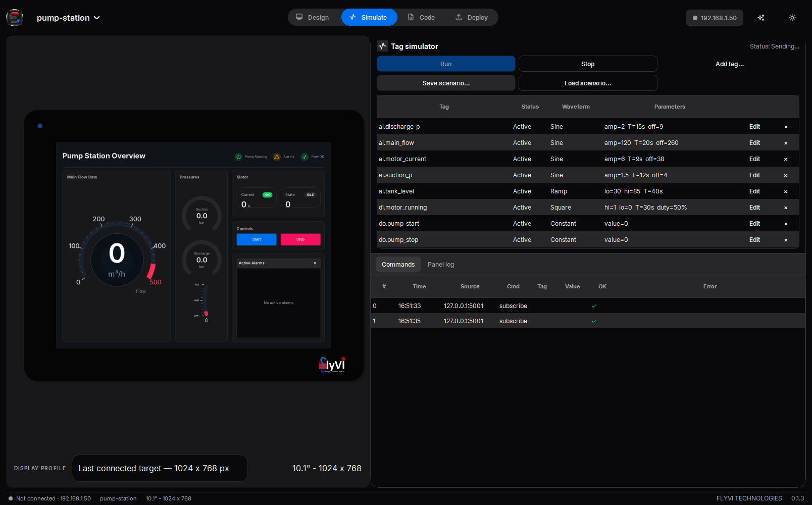Click the main flow rate gauge

(117, 255)
